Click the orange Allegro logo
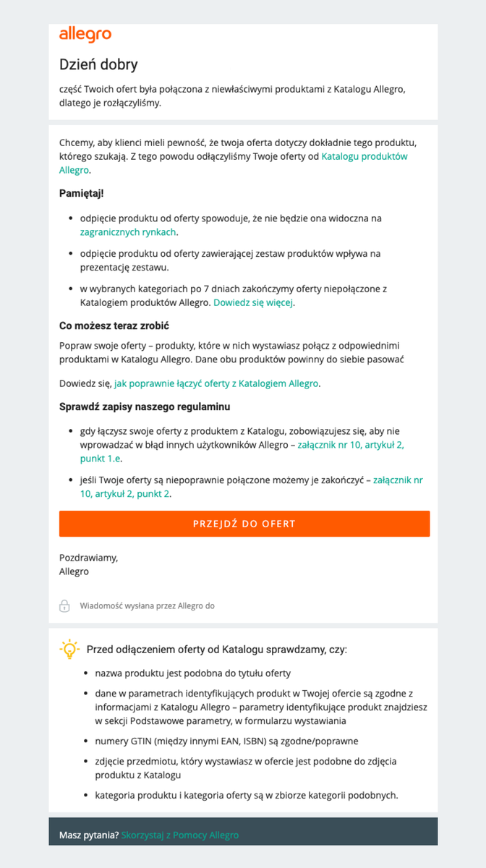Image resolution: width=486 pixels, height=868 pixels. (85, 34)
